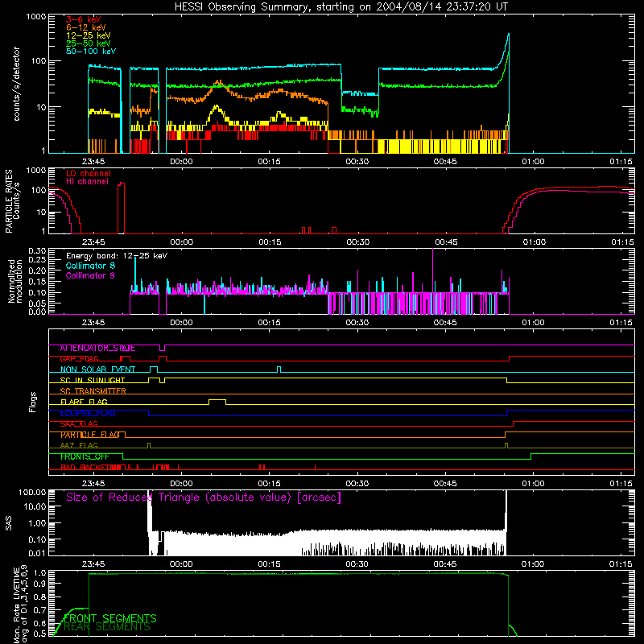Click the SAA_FLAG label
Image resolution: width=644 pixels, height=644 pixels.
click(79, 423)
